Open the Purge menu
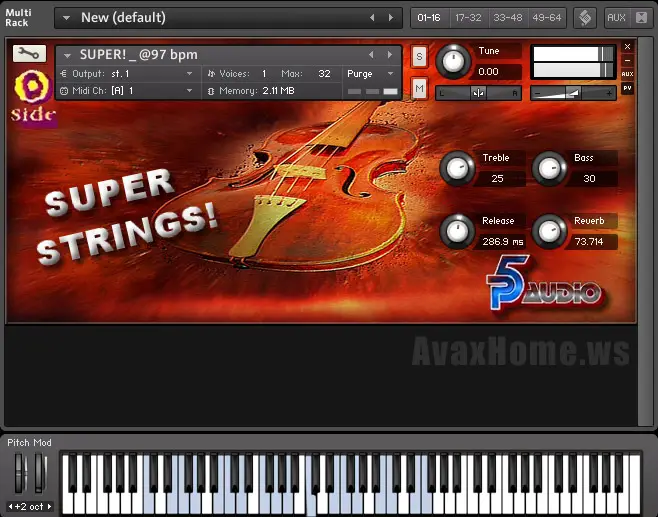The image size is (658, 517). pos(371,74)
